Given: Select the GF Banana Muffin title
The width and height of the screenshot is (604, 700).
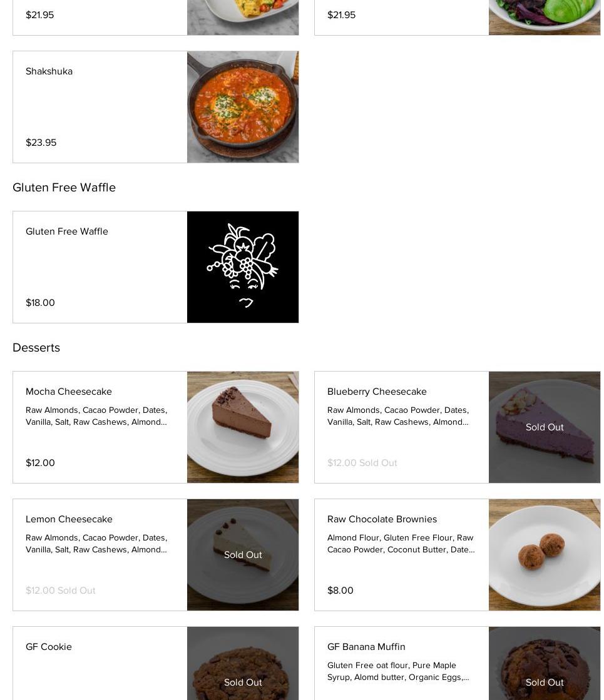Looking at the screenshot, I should coord(366,647).
